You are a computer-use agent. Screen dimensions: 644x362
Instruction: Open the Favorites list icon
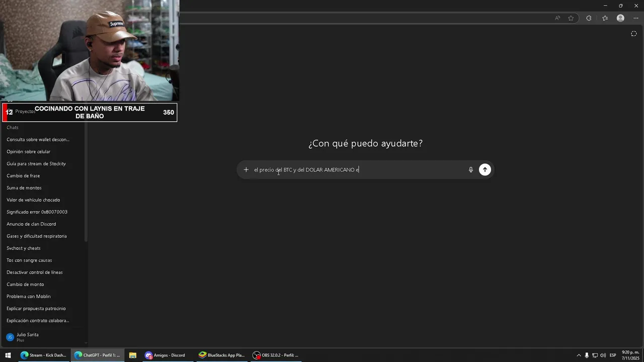point(605,18)
